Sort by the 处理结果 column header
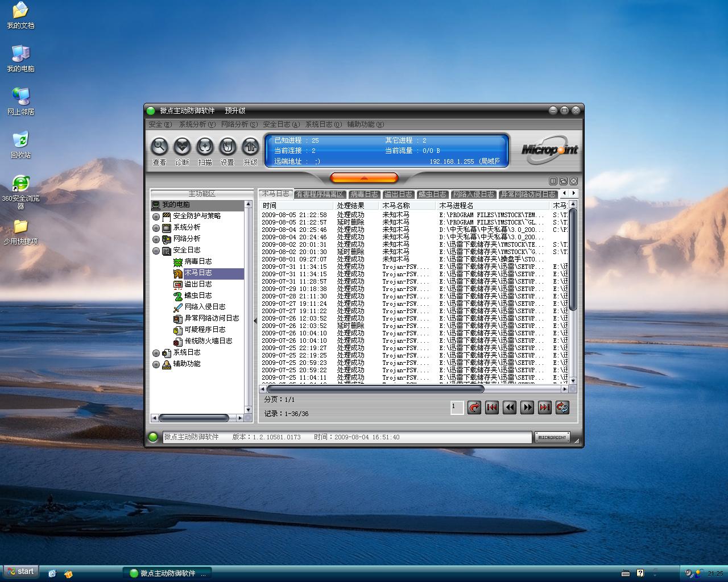The image size is (728, 582). tap(356, 205)
